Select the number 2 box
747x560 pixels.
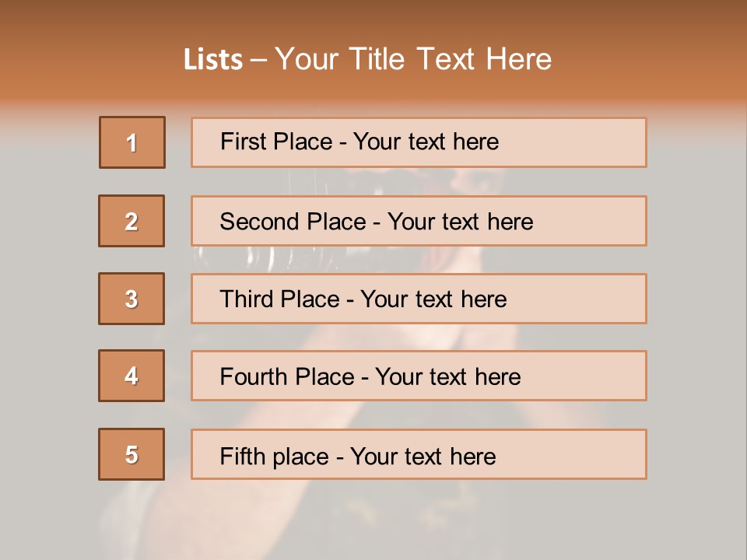(x=132, y=221)
